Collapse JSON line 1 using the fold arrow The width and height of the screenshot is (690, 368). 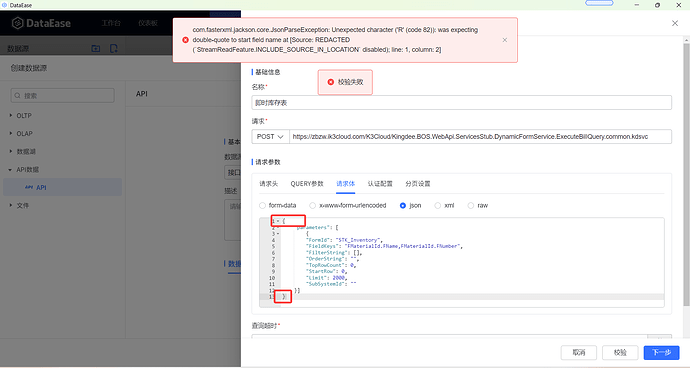click(x=278, y=221)
